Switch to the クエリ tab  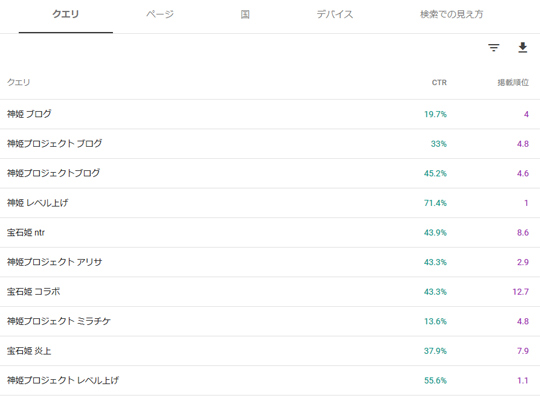[x=65, y=14]
